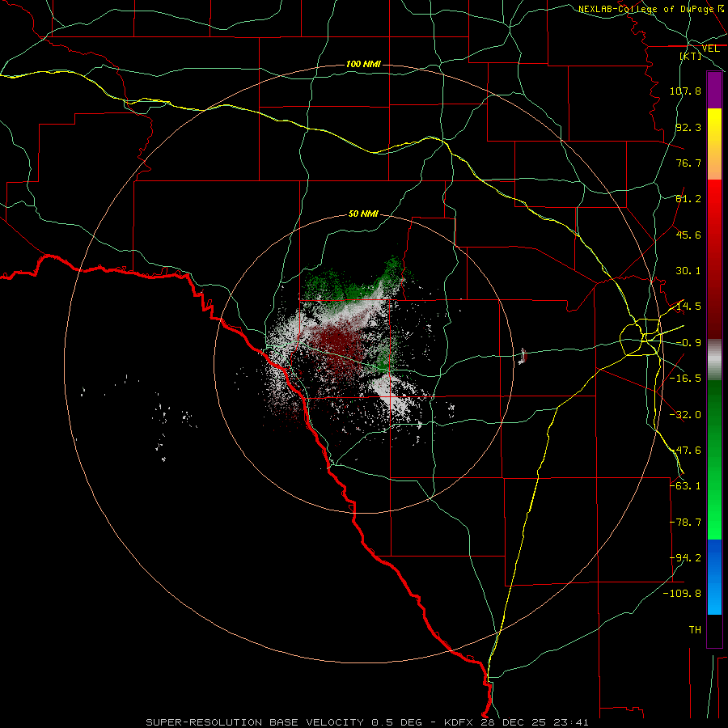Screen dimensions: 728x728
Task: Click the -94.2 velocity scale value
Action: point(685,558)
